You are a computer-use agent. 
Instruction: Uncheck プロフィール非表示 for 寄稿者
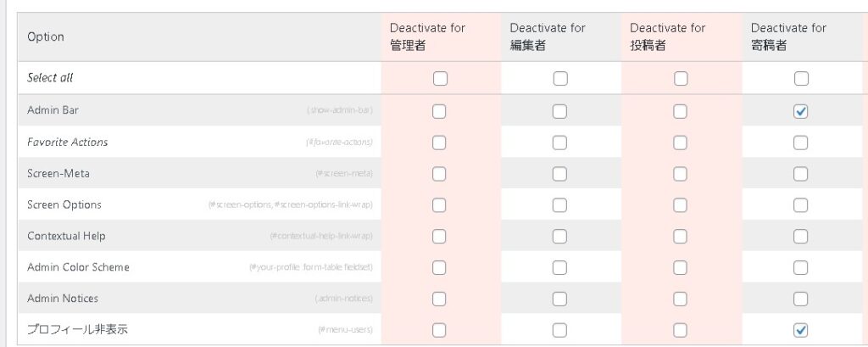point(801,330)
